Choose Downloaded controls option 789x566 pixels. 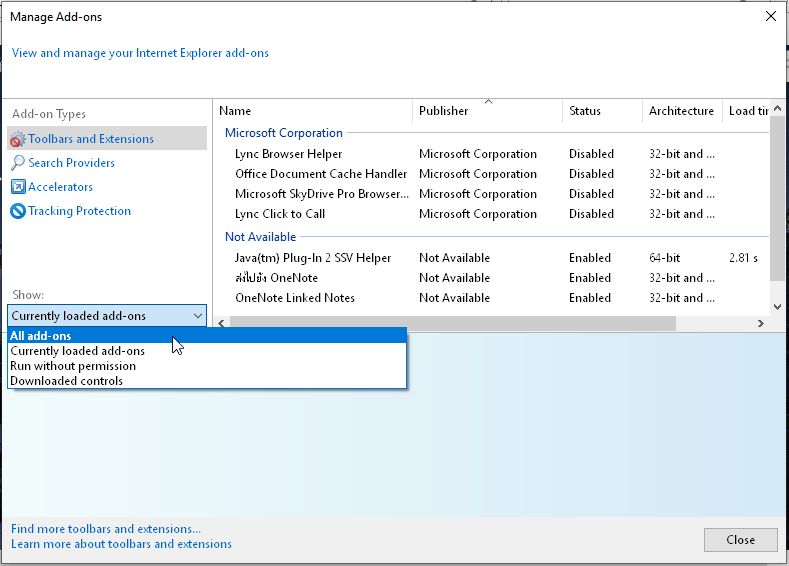coord(207,381)
